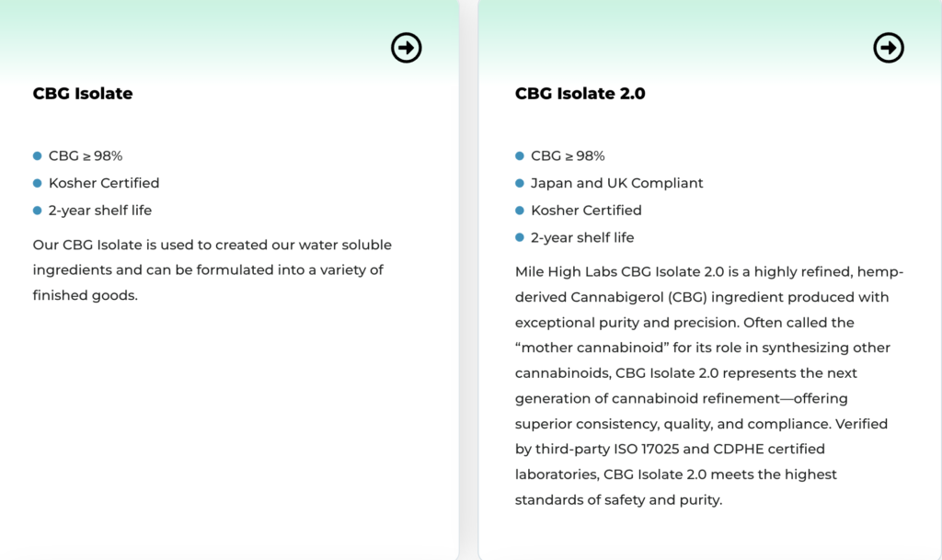Click the bullet dot beside Japan and UK Compliant
The width and height of the screenshot is (942, 560).
click(x=520, y=183)
